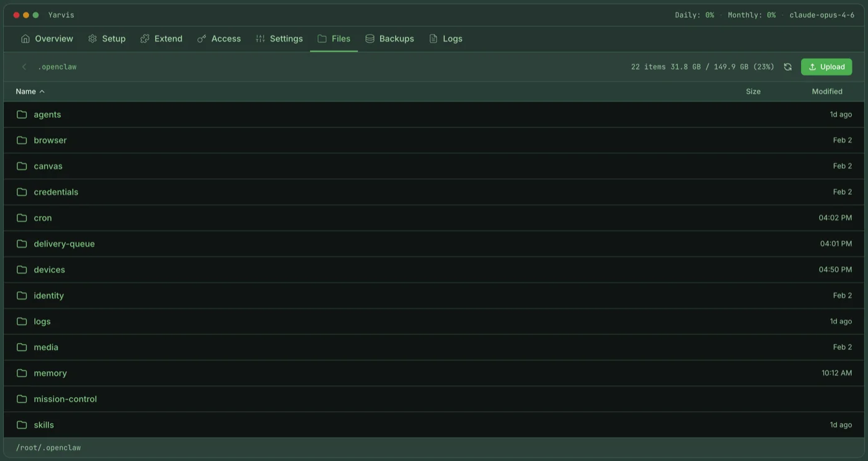This screenshot has width=868, height=461.
Task: Select the mission-control folder row
Action: pyautogui.click(x=65, y=398)
